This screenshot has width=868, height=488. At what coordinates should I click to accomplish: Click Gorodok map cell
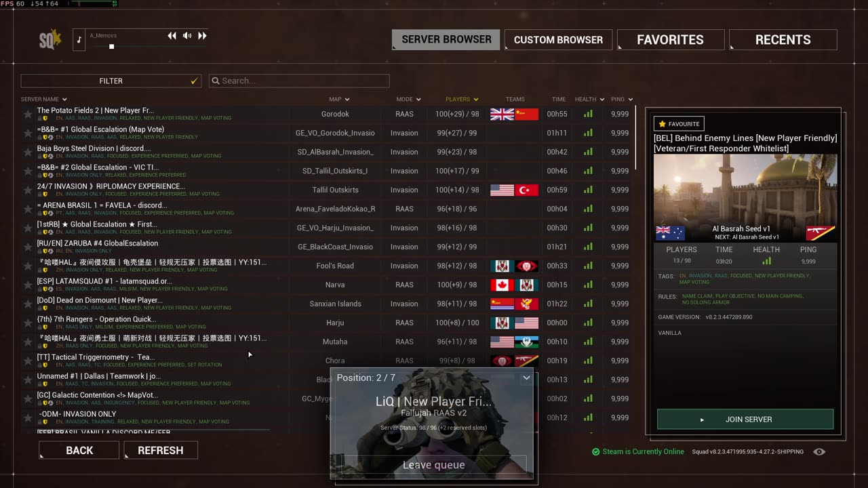335,114
